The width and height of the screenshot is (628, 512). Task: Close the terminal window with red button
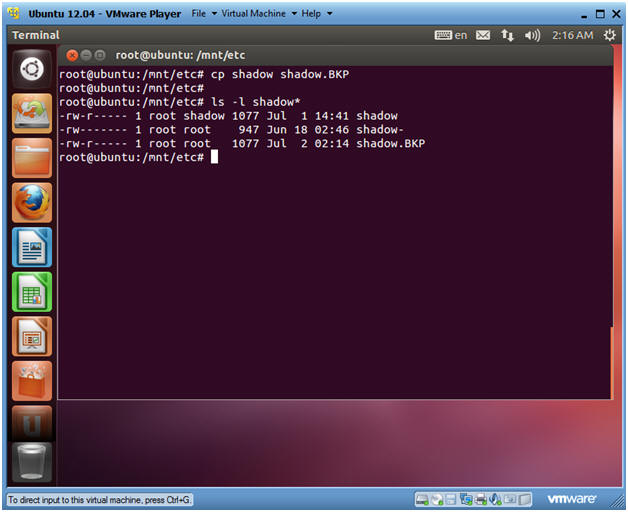tap(72, 55)
